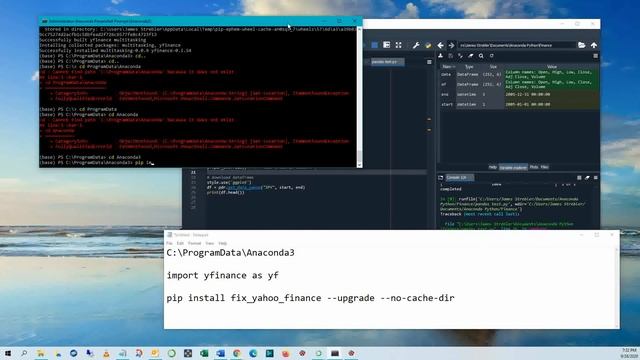The width and height of the screenshot is (640, 360).
Task: Click the pip install fix_yahoo_finance line in Notepad
Action: tap(310, 298)
